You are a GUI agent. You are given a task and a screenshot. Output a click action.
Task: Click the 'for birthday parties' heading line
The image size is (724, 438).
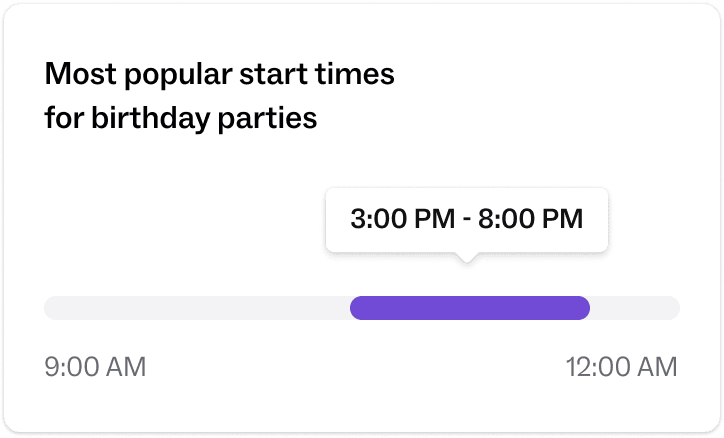pos(180,118)
